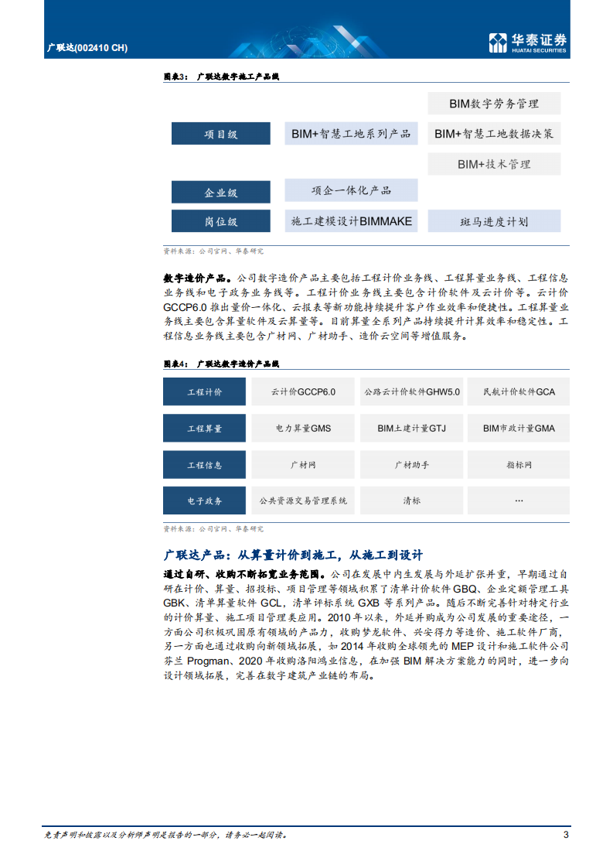This screenshot has width=613, height=868.
Task: Click the 项企一体化产品 box
Action: tap(351, 190)
